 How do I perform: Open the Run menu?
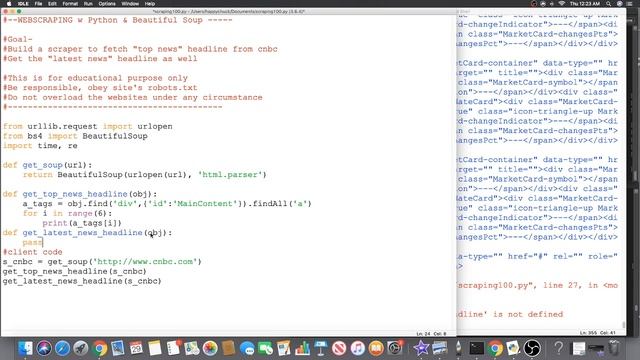(x=88, y=4)
